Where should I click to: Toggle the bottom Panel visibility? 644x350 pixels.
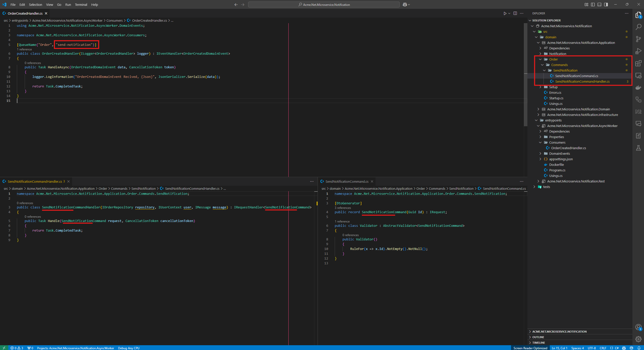(x=599, y=5)
